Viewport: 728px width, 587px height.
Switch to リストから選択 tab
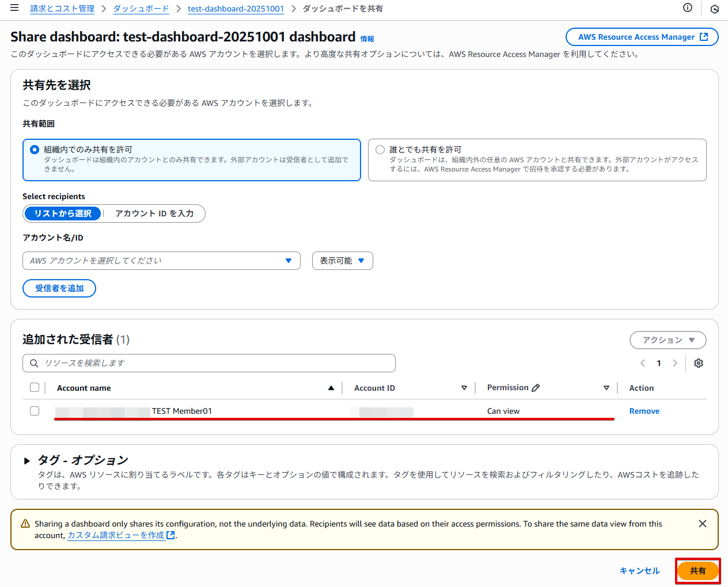[63, 214]
